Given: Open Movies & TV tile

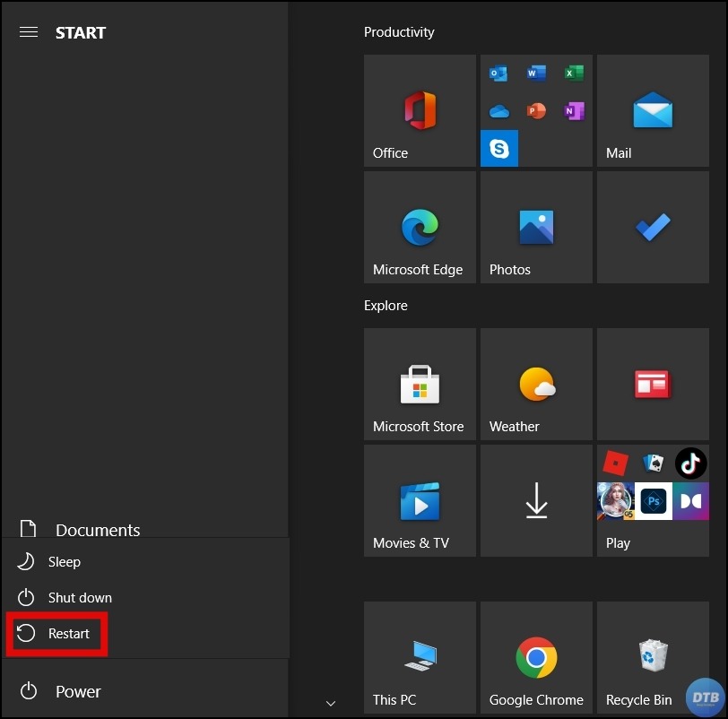Looking at the screenshot, I should click(x=420, y=501).
